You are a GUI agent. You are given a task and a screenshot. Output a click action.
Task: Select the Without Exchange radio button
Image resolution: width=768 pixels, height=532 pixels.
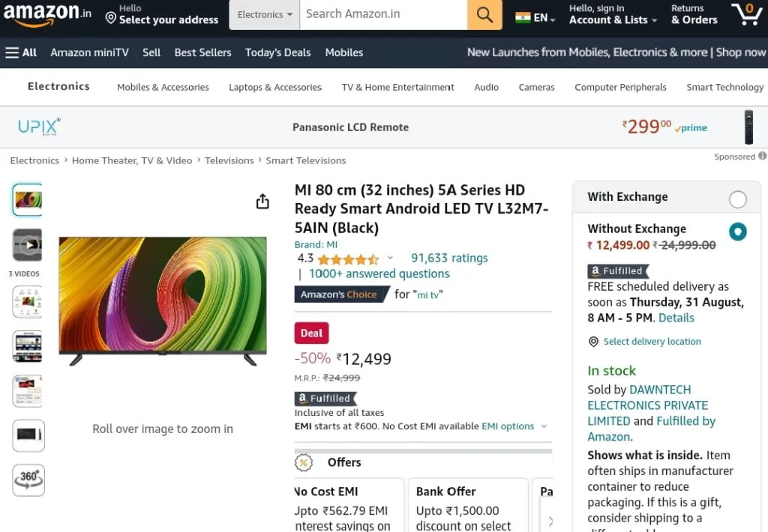point(738,232)
